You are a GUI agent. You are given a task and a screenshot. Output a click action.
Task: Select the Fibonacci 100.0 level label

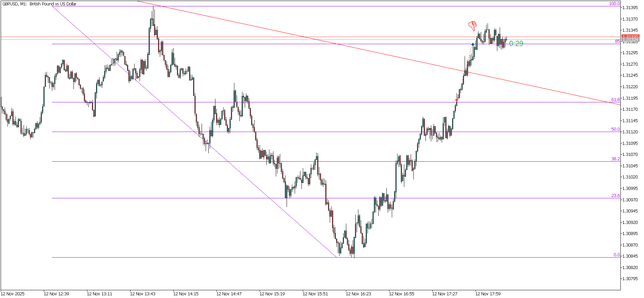tap(614, 4)
